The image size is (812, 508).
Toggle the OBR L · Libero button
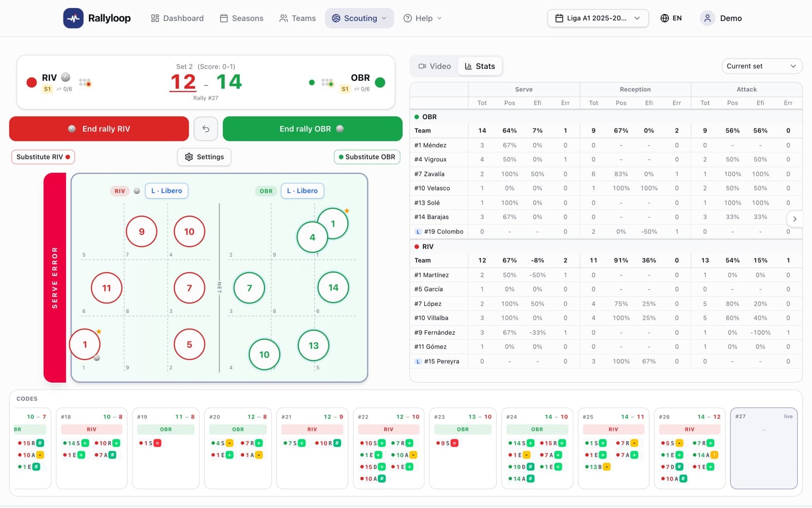click(x=302, y=191)
